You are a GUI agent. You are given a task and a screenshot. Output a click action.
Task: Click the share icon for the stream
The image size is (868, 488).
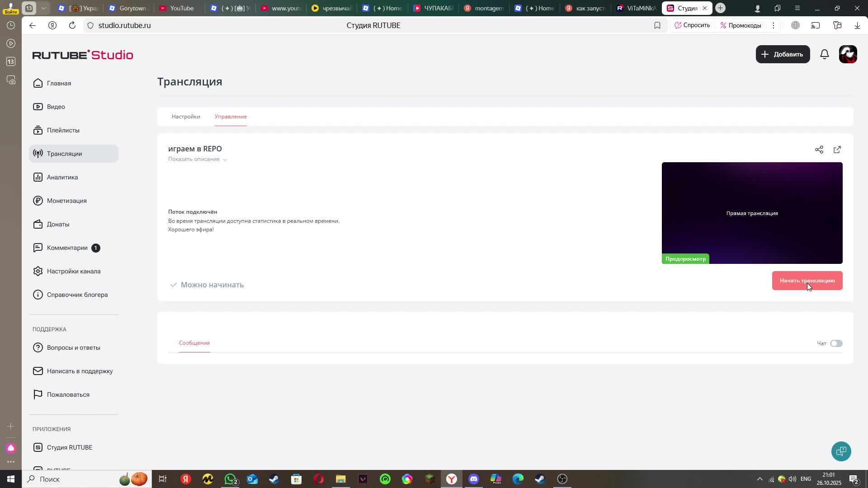pos(819,150)
